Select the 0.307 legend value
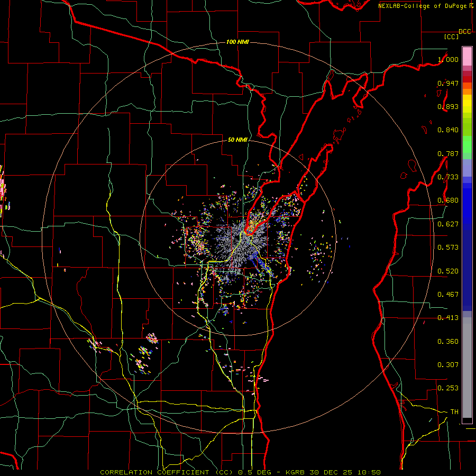The image size is (476, 476). click(448, 365)
